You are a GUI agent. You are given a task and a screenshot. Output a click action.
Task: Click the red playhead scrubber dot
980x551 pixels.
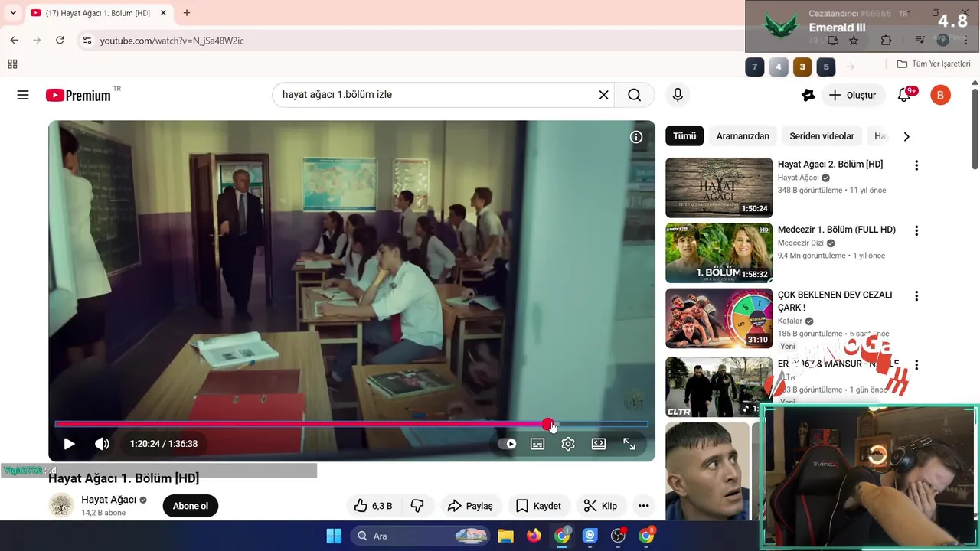[x=547, y=424]
